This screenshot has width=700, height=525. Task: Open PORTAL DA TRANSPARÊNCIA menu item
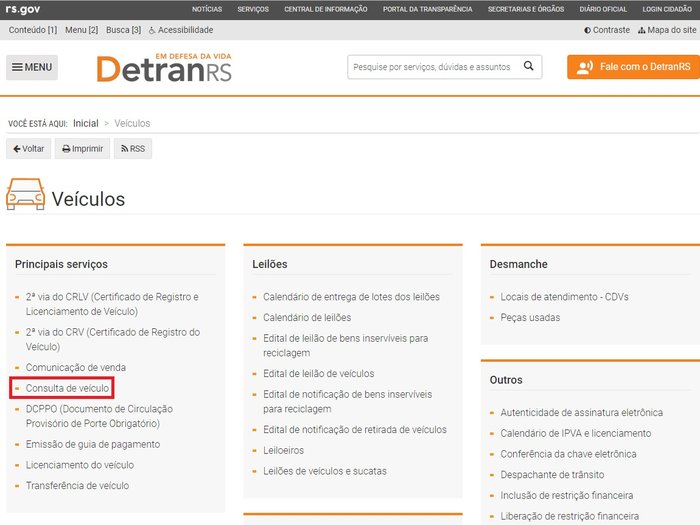[428, 9]
